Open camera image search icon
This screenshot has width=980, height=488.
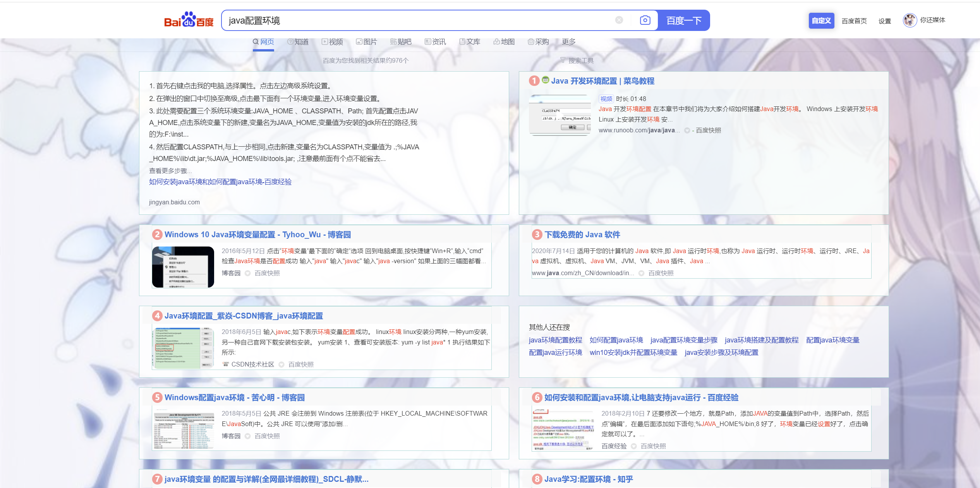pyautogui.click(x=645, y=20)
